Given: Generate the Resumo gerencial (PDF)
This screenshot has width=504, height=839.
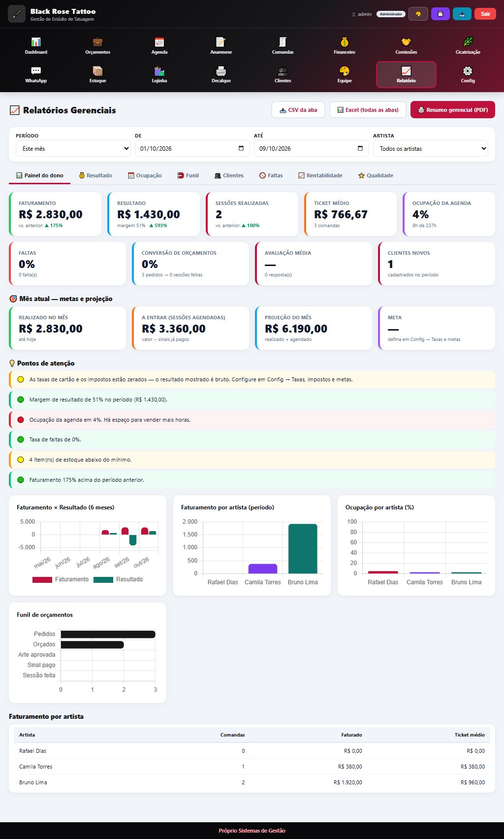Looking at the screenshot, I should pyautogui.click(x=453, y=110).
